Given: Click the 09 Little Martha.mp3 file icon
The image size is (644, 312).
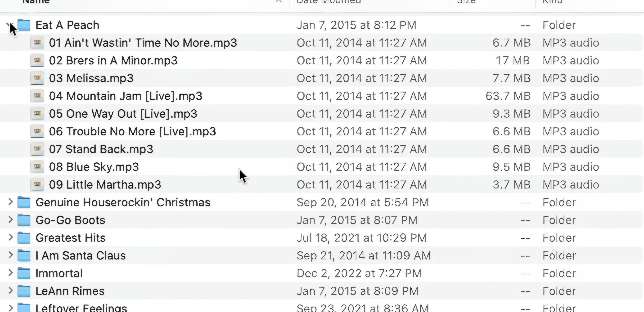Looking at the screenshot, I should pyautogui.click(x=37, y=185).
